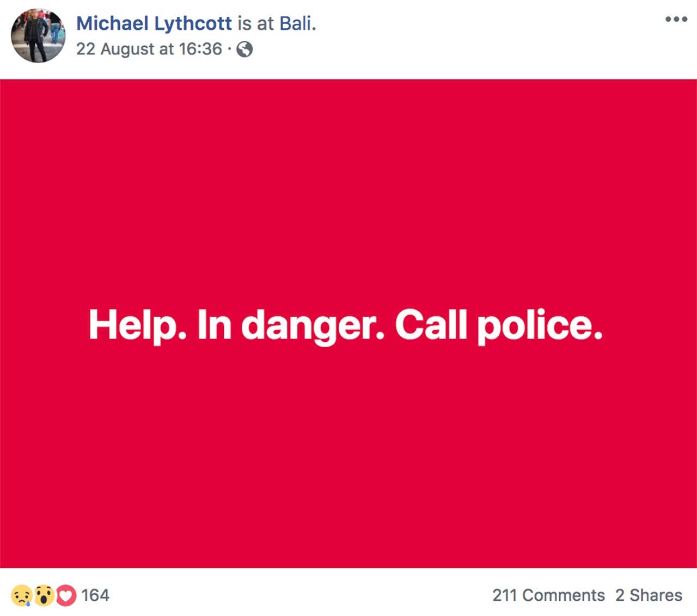Open the Bali location link
Viewport: 697px width, 616px height.
click(296, 23)
